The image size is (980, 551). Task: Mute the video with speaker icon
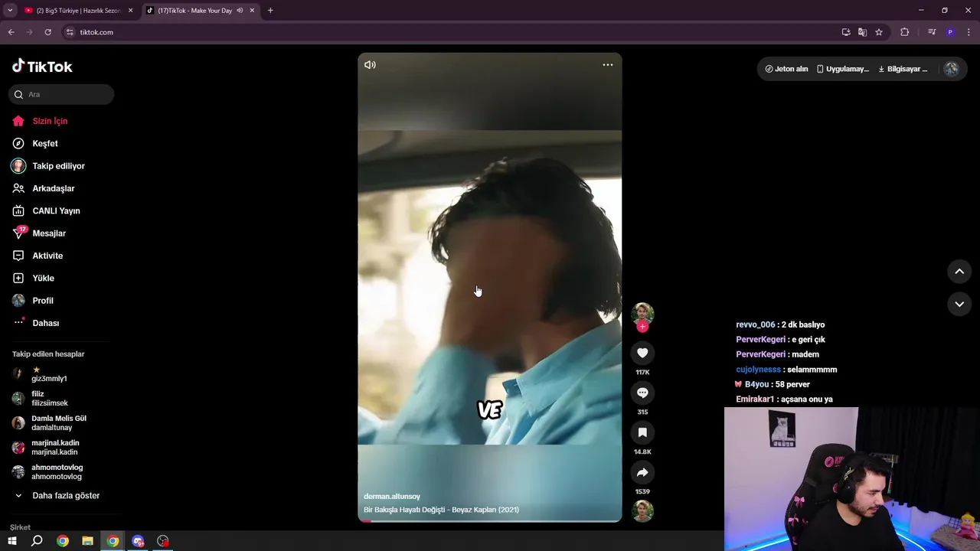coord(370,65)
